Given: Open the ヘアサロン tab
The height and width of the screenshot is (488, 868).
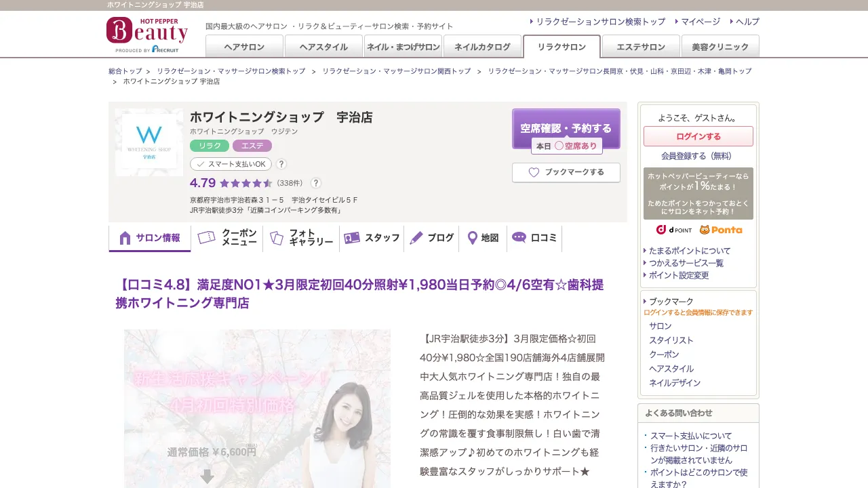Looking at the screenshot, I should click(244, 46).
